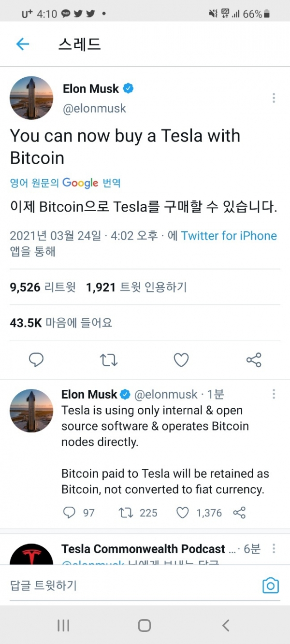Click Elon Musk's verified badge checkmark

(127, 88)
